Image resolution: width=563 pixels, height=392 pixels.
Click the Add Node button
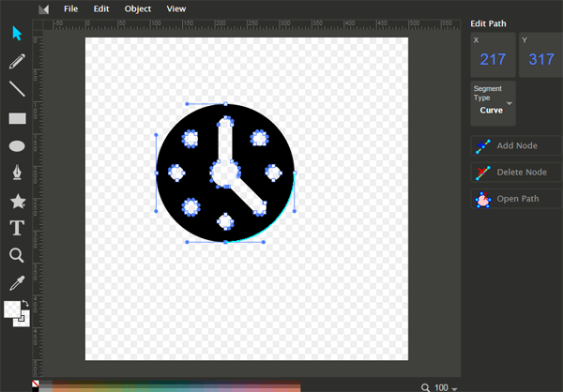coord(515,145)
